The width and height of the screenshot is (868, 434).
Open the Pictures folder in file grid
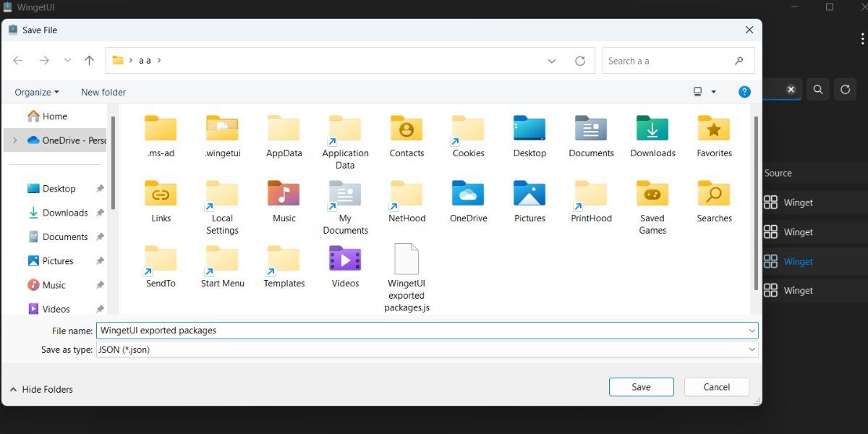(x=529, y=202)
